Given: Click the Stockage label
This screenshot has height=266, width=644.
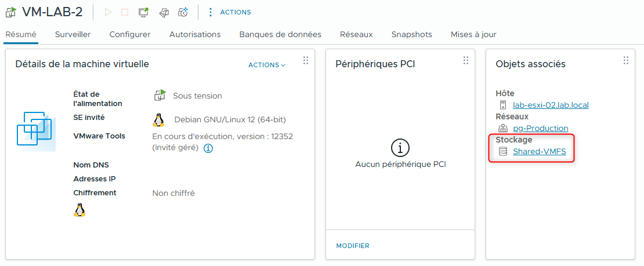Looking at the screenshot, I should tap(514, 140).
